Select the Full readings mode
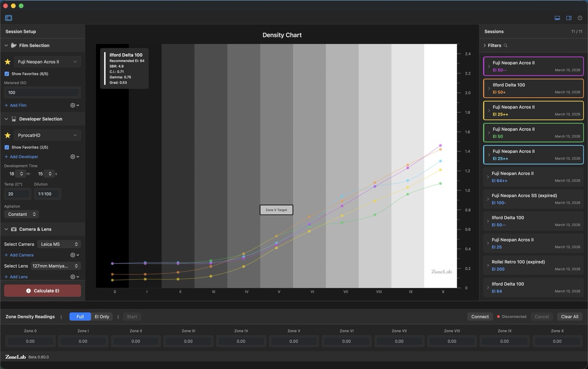The height and width of the screenshot is (369, 588). click(80, 317)
